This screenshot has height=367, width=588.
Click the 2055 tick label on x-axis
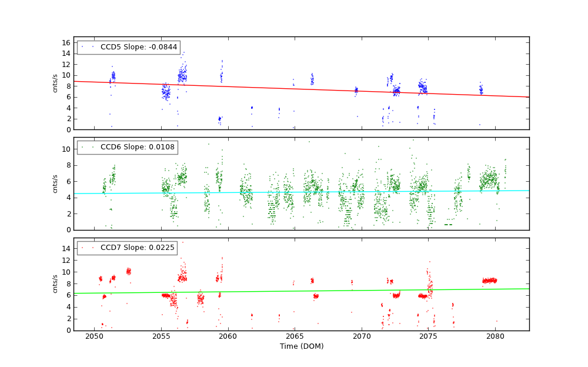161,337
